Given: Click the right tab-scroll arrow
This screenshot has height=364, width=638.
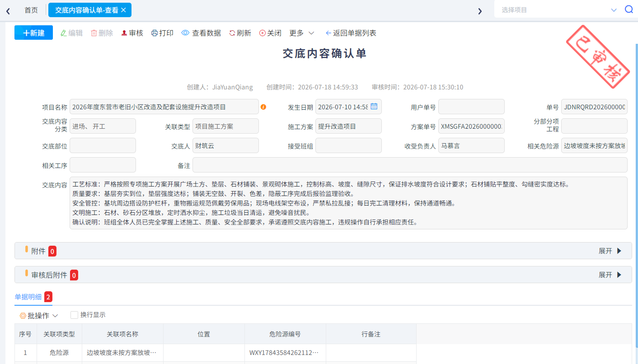Looking at the screenshot, I should point(480,10).
